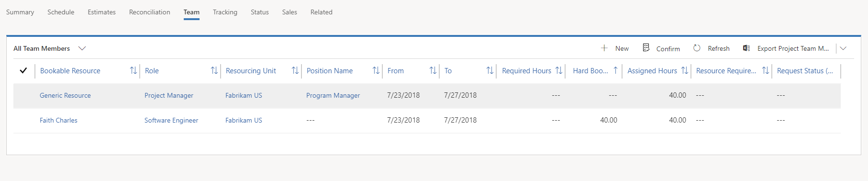Click the Request Status column header
Screen dimensions: 868x181
point(805,70)
